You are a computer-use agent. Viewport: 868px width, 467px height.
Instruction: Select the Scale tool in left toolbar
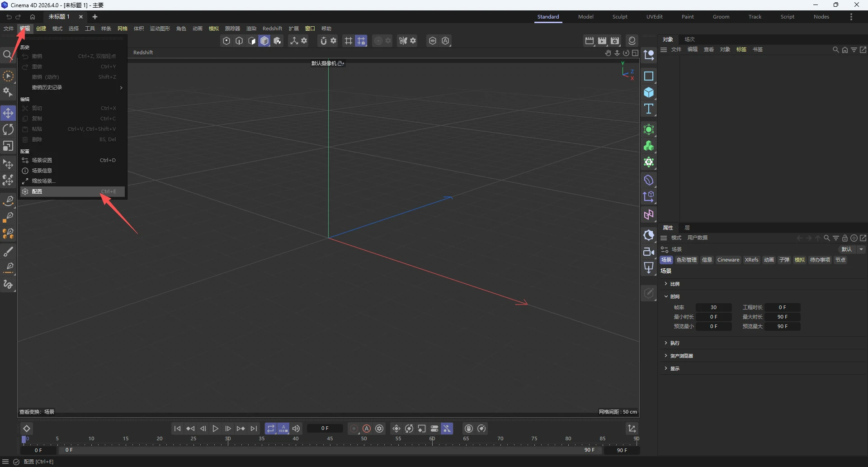(8, 146)
